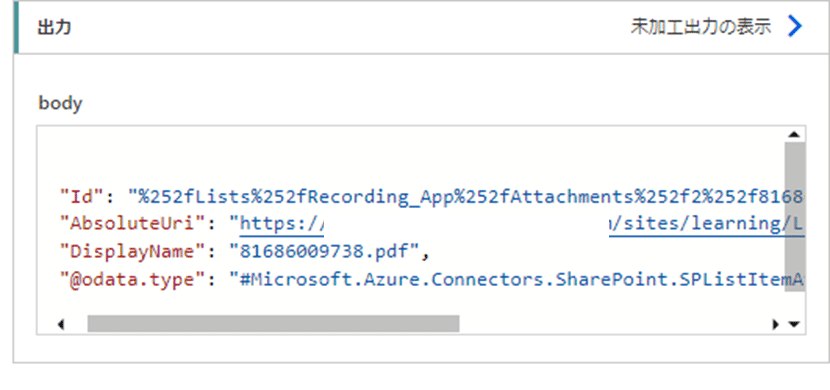Click the vertical scrollbar down arrow

coord(793,324)
